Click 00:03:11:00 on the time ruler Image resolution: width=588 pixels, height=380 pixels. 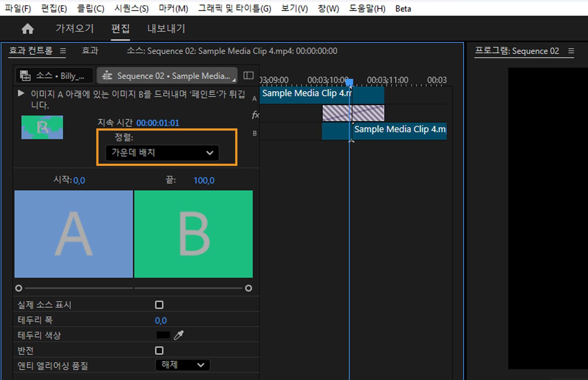click(387, 80)
